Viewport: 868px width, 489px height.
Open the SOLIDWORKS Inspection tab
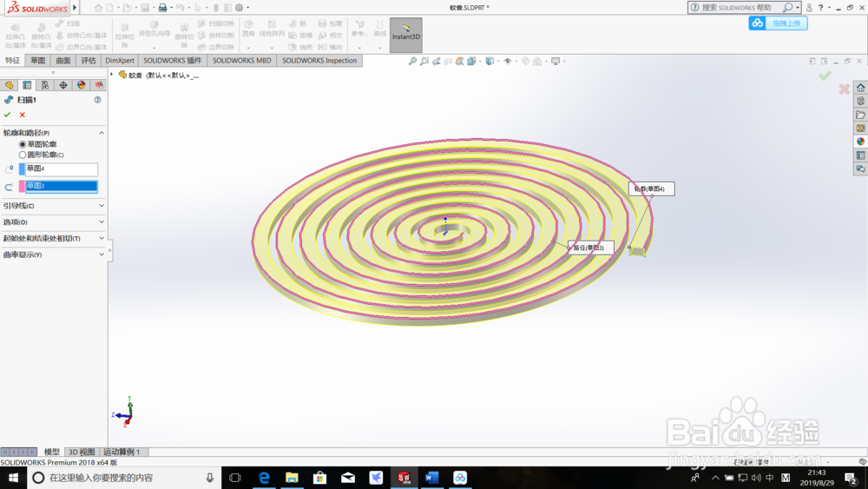(x=319, y=60)
